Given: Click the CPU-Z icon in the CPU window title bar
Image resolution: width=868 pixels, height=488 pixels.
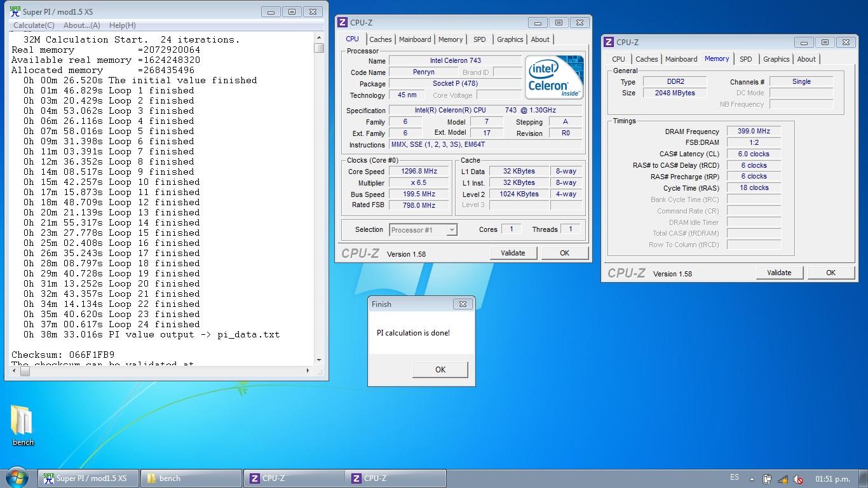Looking at the screenshot, I should 343,22.
